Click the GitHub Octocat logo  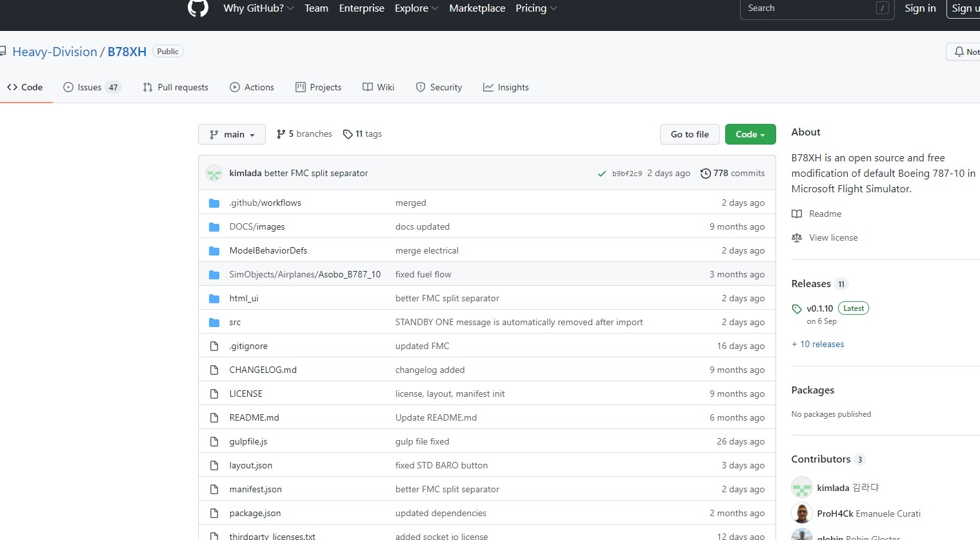pyautogui.click(x=198, y=8)
